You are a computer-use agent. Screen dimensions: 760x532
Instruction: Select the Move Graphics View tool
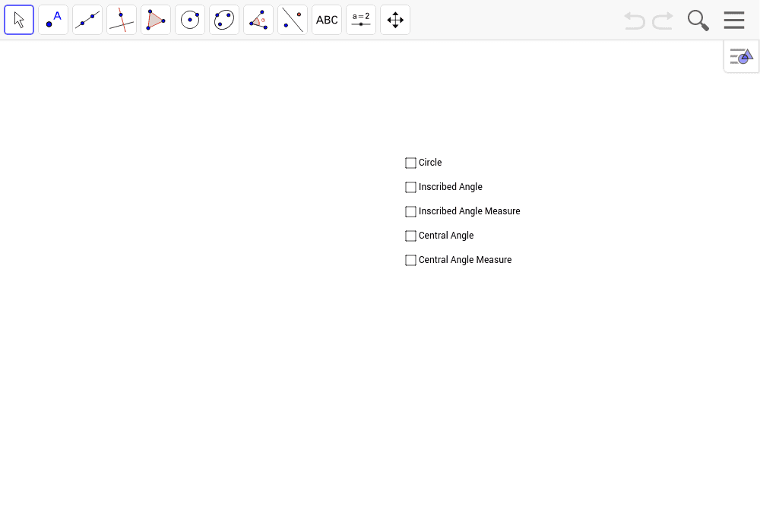395,20
